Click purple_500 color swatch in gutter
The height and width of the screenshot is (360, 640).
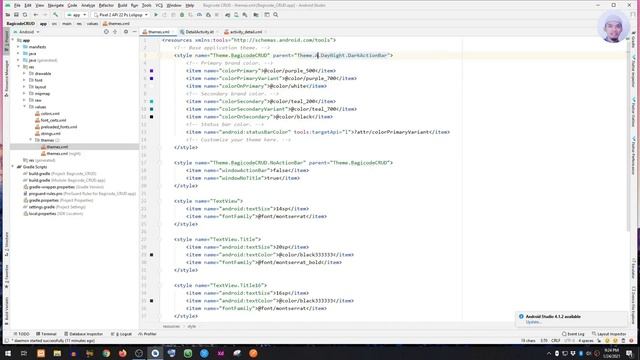[151, 71]
